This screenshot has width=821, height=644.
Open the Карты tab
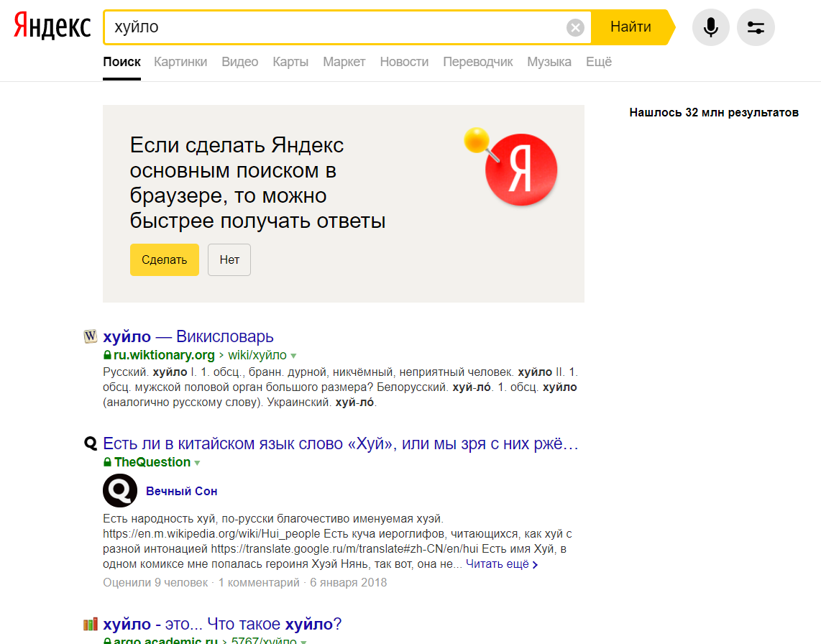tap(290, 62)
